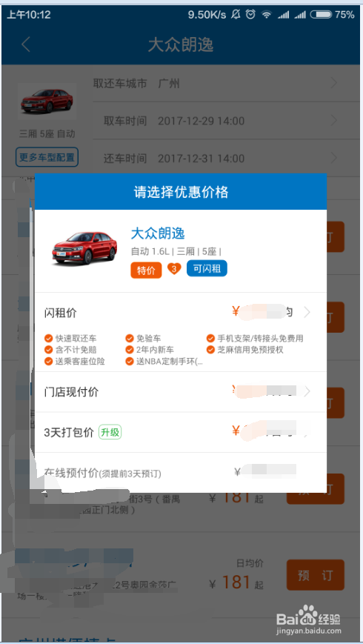Tap the alarm clock status icon
The image size is (363, 644).
(250, 15)
